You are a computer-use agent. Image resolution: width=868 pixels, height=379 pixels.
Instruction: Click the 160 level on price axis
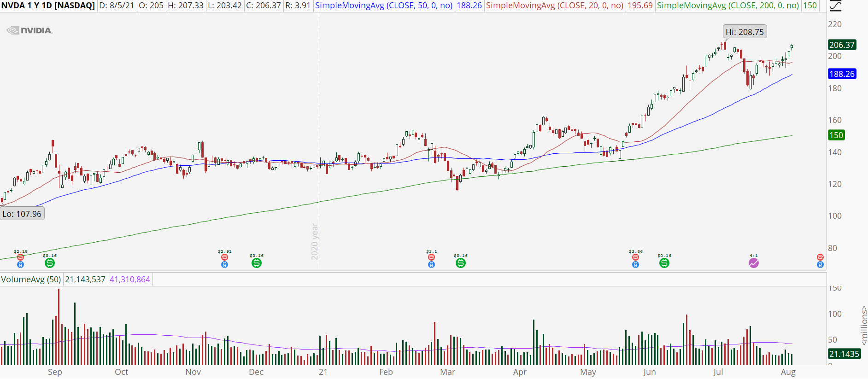pyautogui.click(x=835, y=120)
